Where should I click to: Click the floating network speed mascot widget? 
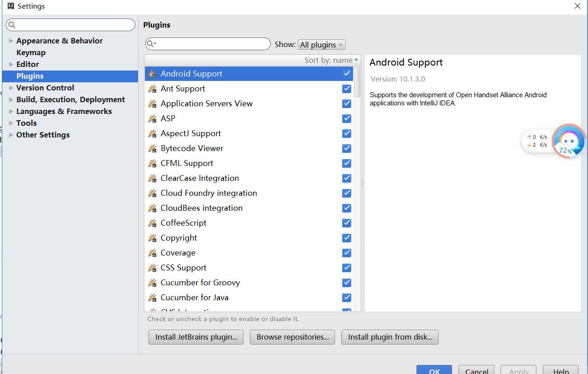(x=569, y=141)
